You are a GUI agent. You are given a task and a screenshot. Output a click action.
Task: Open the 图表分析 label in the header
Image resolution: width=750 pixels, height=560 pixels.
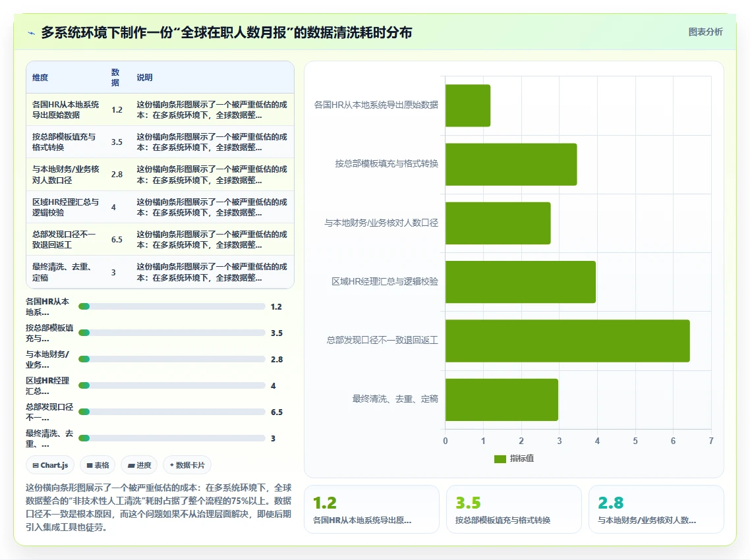[x=706, y=32]
